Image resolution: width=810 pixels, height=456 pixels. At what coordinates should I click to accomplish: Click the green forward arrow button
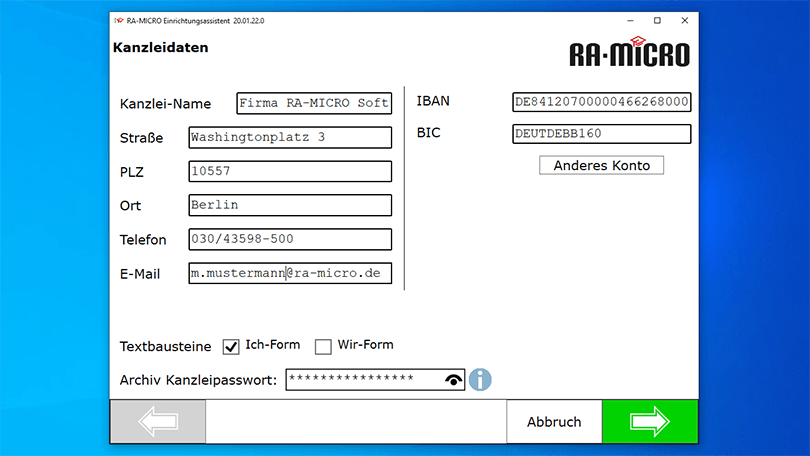(x=649, y=422)
